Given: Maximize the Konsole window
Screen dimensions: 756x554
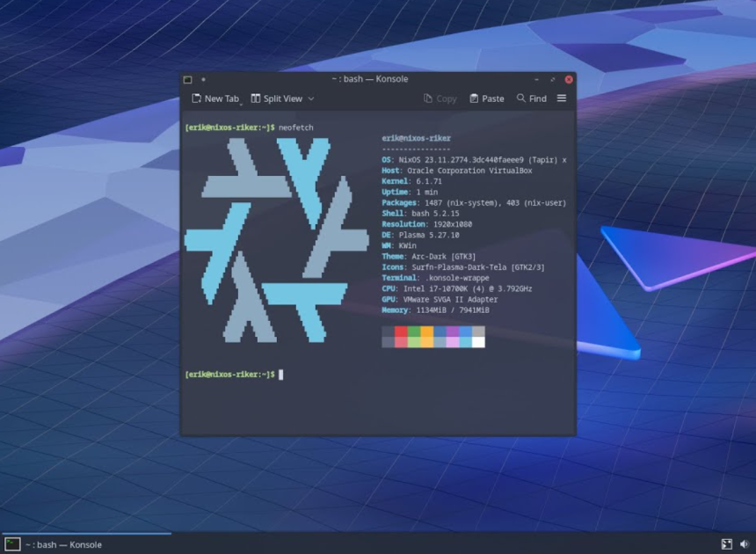Looking at the screenshot, I should 553,79.
